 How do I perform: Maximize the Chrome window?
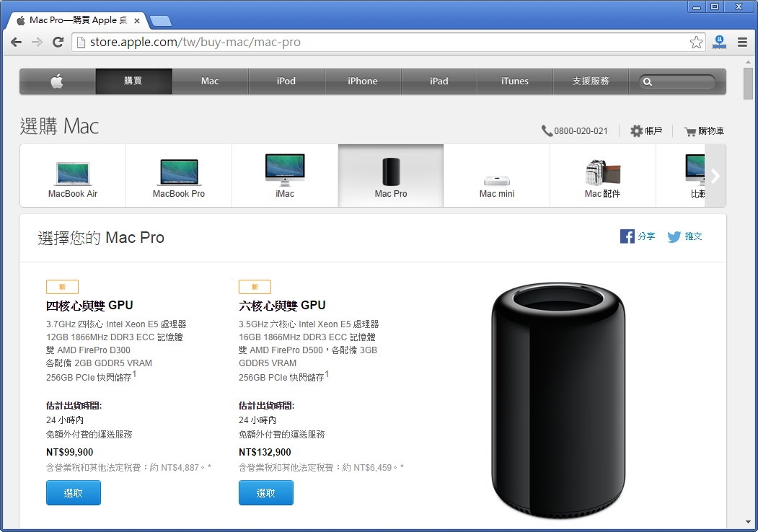715,6
